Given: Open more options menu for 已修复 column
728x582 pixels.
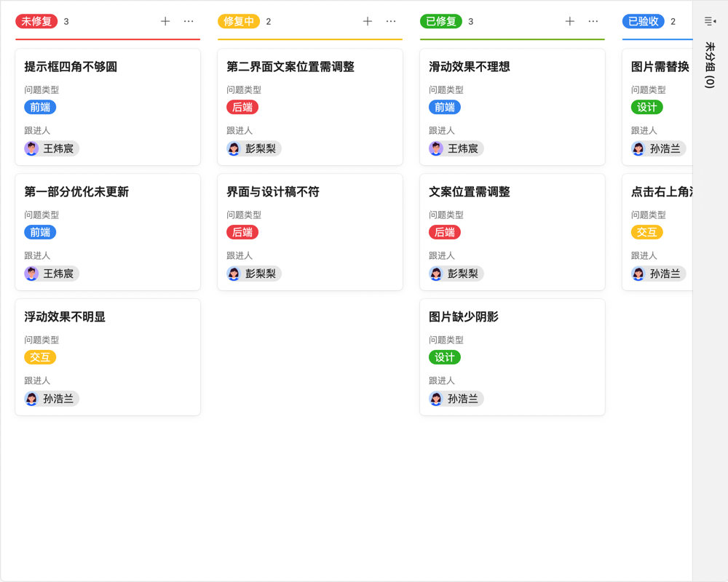Looking at the screenshot, I should pyautogui.click(x=595, y=21).
